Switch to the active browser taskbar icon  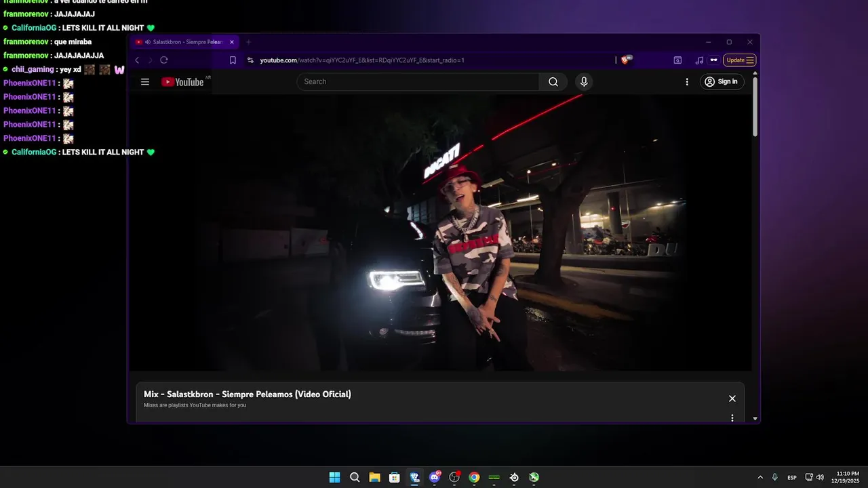[x=414, y=477]
